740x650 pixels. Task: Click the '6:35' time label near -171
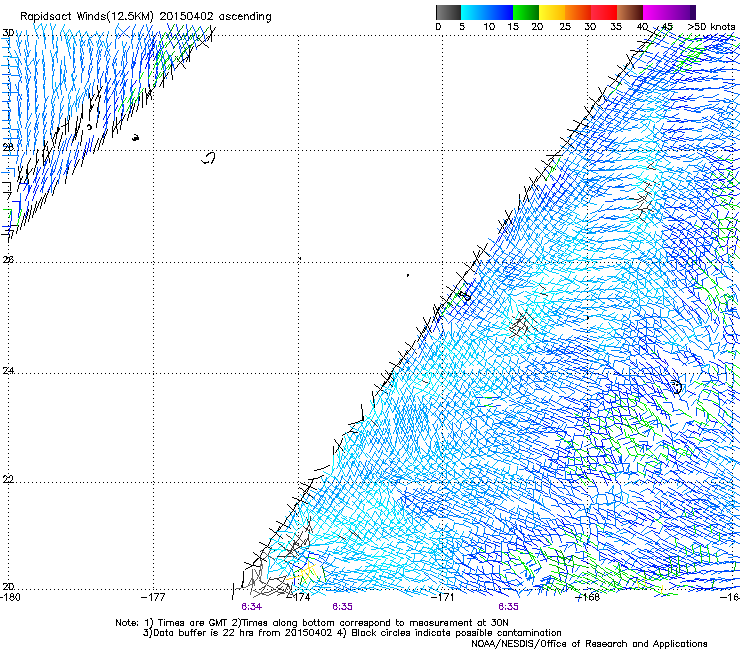[x=508, y=607]
